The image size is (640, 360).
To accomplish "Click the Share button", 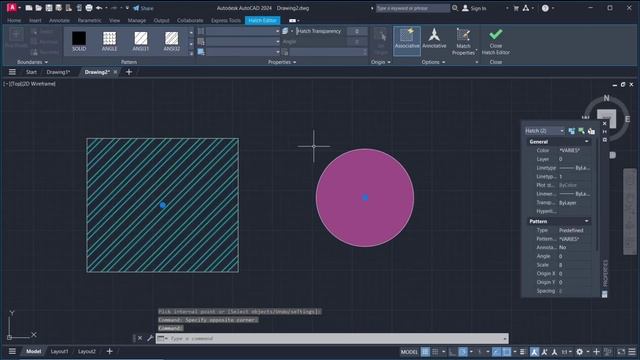I will pos(143,8).
